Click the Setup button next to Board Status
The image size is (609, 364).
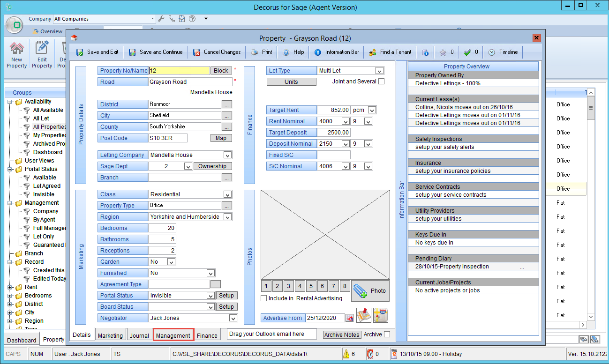226,307
